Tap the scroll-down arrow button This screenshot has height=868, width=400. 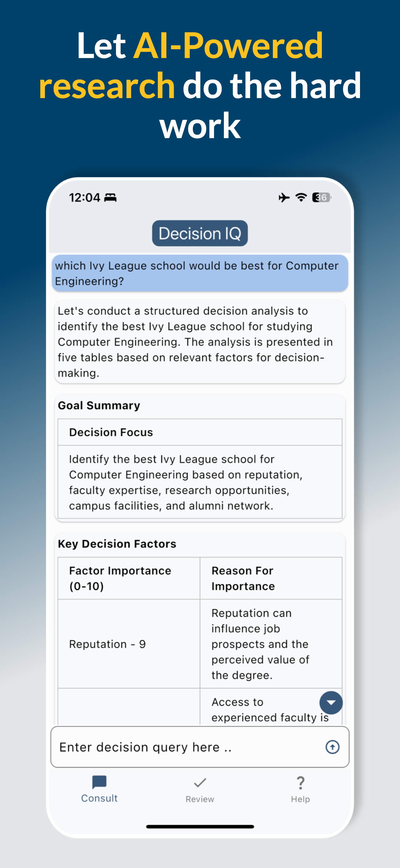331,703
